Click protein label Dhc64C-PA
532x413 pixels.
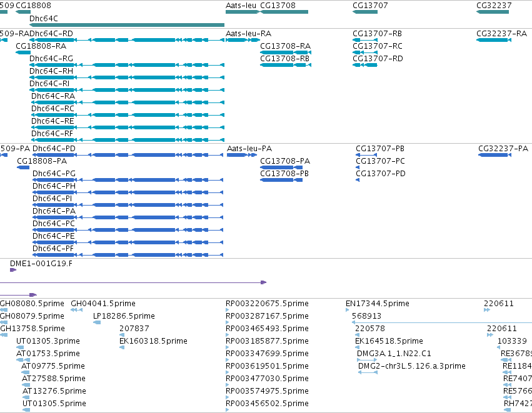(54, 212)
